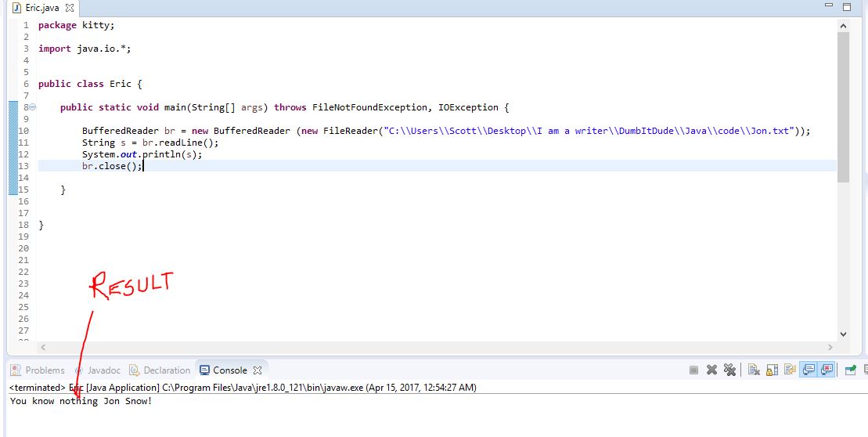Collapse the main method fold marker
This screenshot has height=437, width=868.
[33, 107]
